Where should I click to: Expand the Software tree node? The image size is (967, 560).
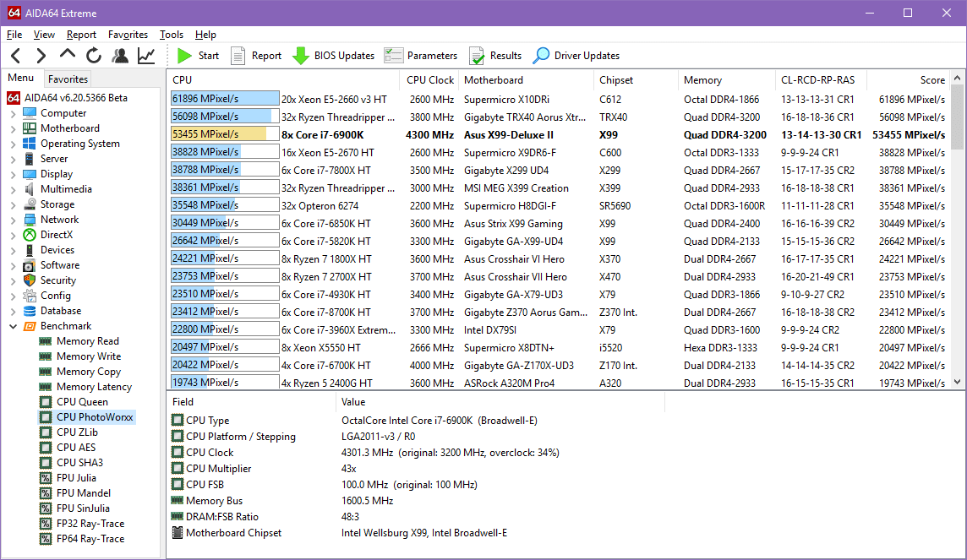(13, 265)
